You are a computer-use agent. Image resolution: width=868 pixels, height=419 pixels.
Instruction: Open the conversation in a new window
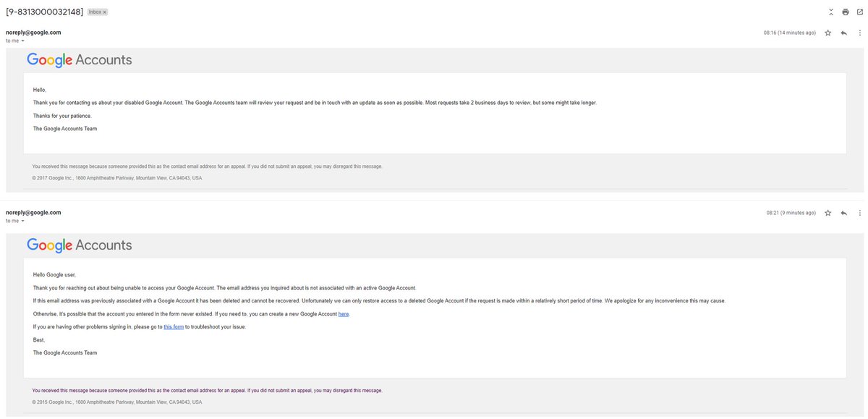[859, 12]
